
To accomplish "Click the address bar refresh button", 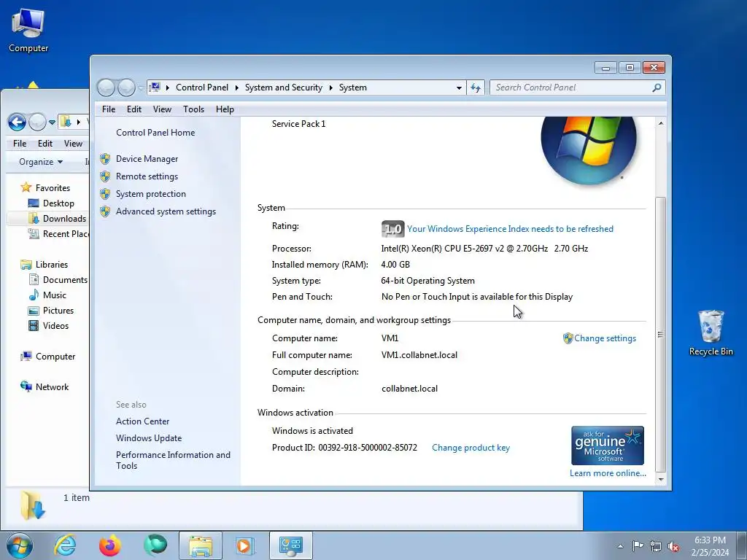I will coord(476,87).
